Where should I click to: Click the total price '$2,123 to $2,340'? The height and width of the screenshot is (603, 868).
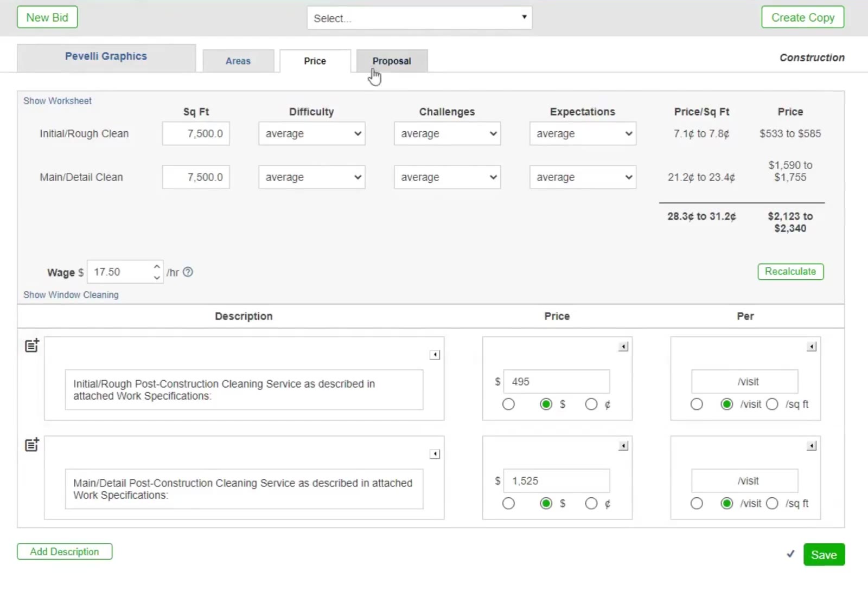[x=790, y=222]
